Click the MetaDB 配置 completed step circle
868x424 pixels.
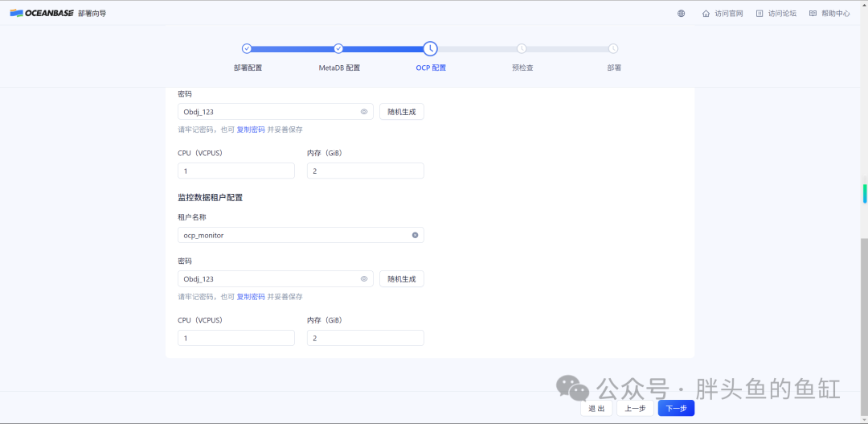[x=339, y=49]
